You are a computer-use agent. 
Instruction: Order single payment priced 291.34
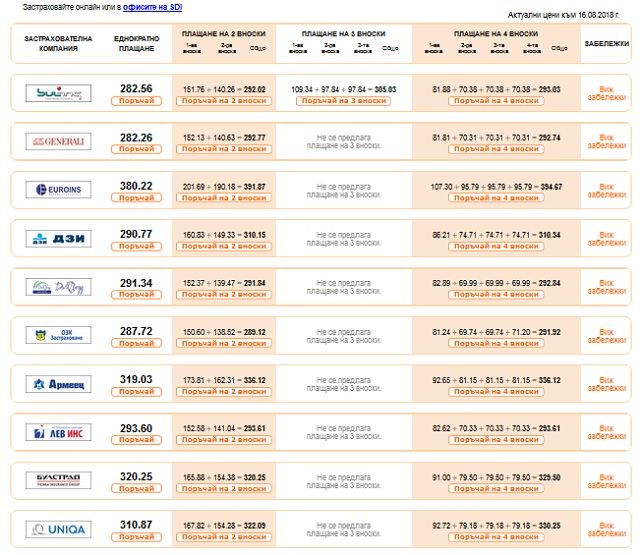[136, 294]
